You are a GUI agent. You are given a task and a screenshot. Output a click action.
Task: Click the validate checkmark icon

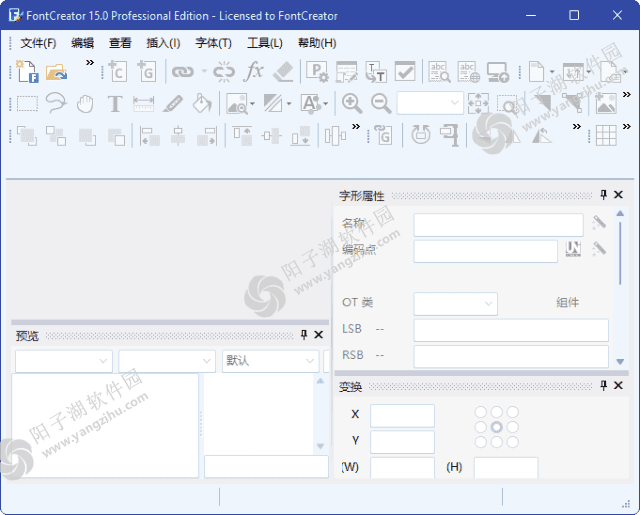tap(405, 71)
